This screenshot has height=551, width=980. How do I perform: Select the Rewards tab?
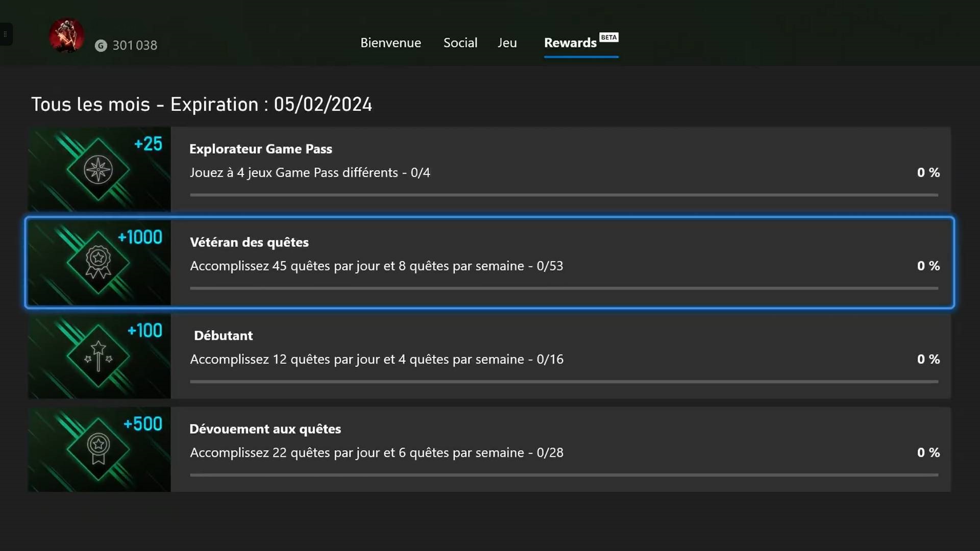click(570, 43)
